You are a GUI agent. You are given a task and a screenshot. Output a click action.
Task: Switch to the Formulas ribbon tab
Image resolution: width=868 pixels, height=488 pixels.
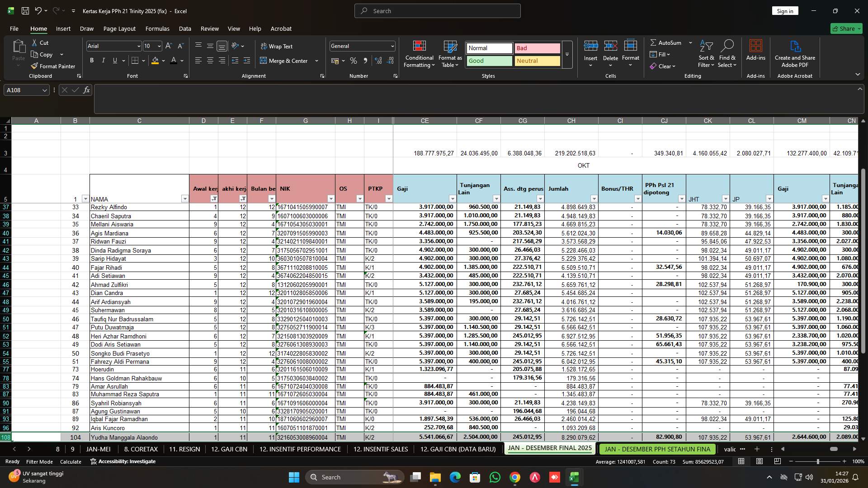tap(157, 28)
